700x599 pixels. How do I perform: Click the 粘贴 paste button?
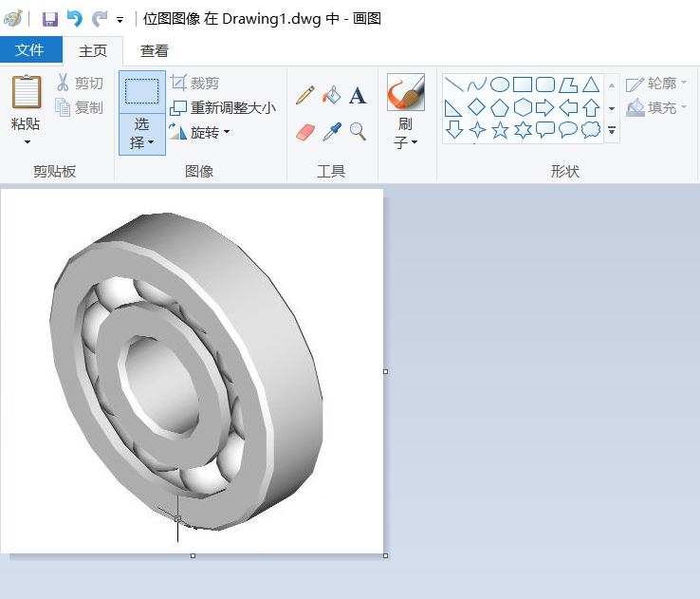click(x=26, y=124)
